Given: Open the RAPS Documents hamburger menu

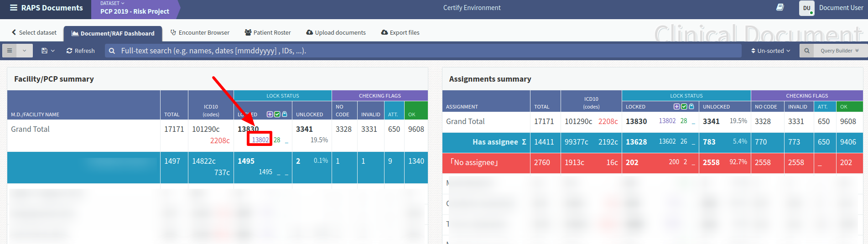Looking at the screenshot, I should [x=14, y=8].
